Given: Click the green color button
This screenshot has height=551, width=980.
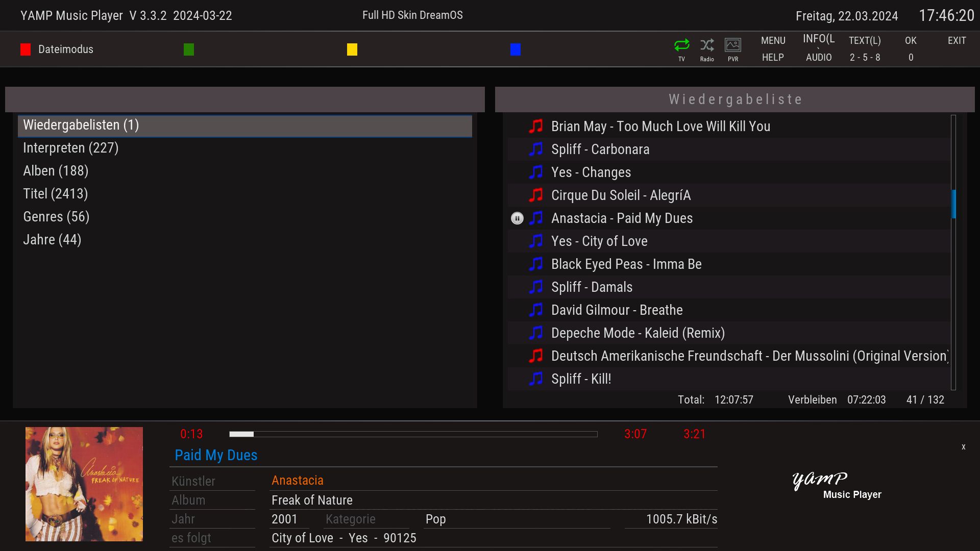Looking at the screenshot, I should (189, 49).
